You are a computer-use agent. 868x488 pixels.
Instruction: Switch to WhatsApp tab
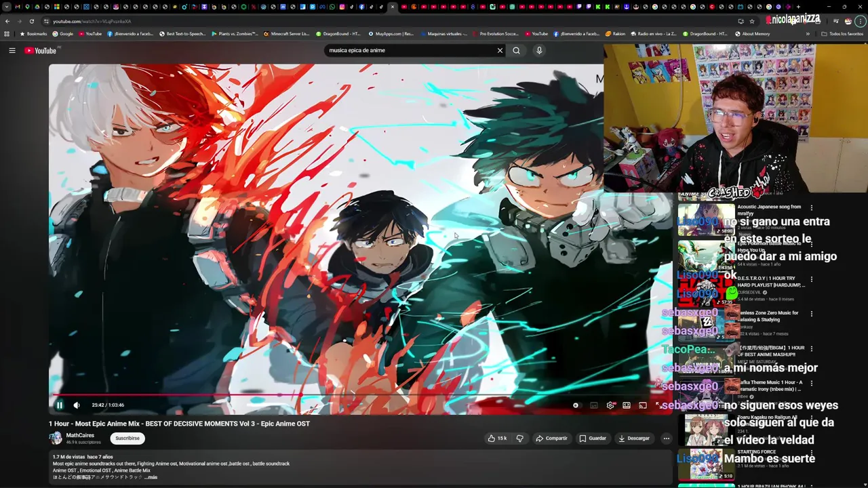(332, 7)
